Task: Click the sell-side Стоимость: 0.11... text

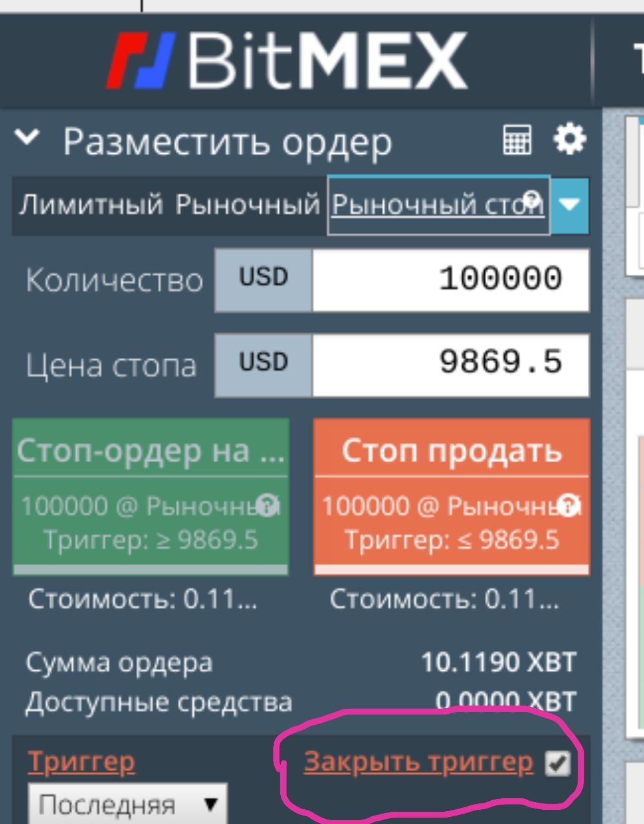Action: click(444, 599)
